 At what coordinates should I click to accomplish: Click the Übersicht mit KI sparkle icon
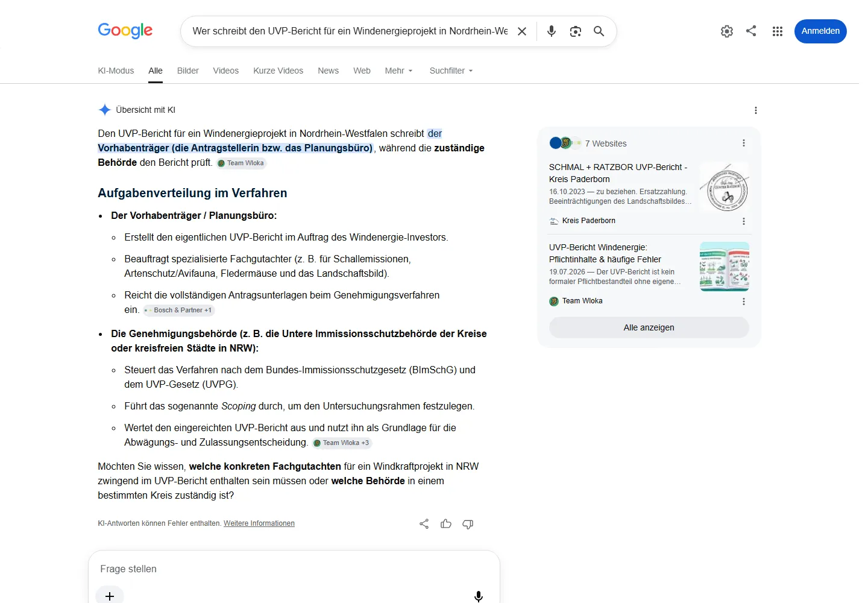click(105, 110)
